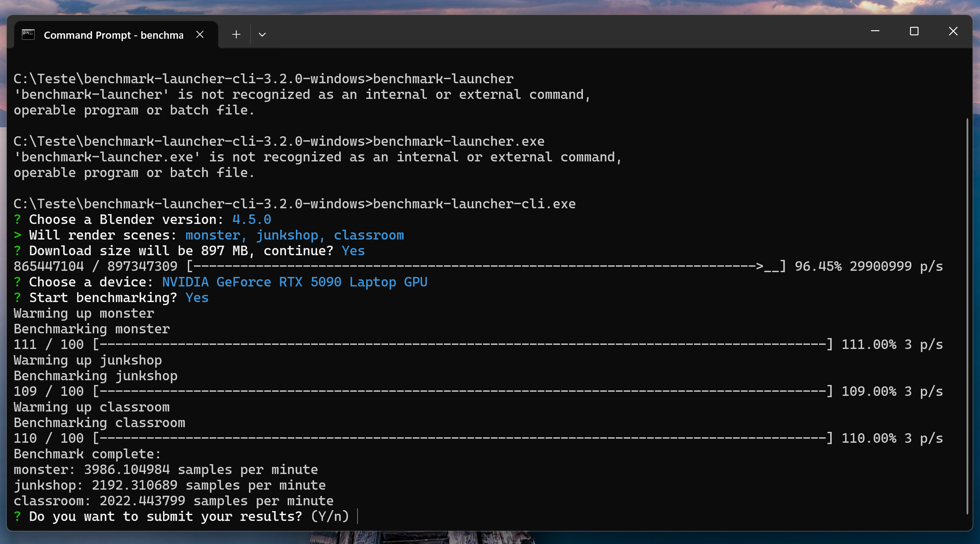Click 'classroom: 2022.443799 samples per minute'

click(174, 501)
